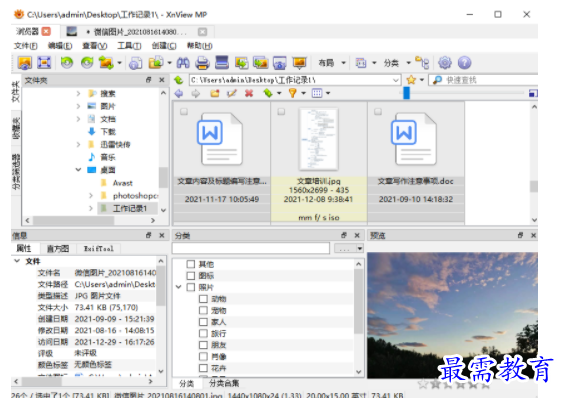
Task: Open the find files binoculars icon
Action: [x=183, y=63]
